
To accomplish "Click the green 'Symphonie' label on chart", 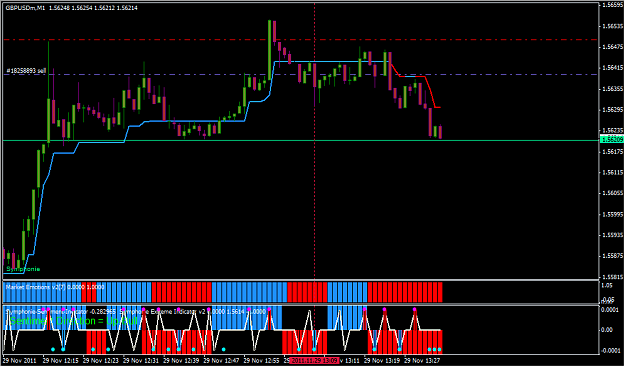I will pos(23,269).
